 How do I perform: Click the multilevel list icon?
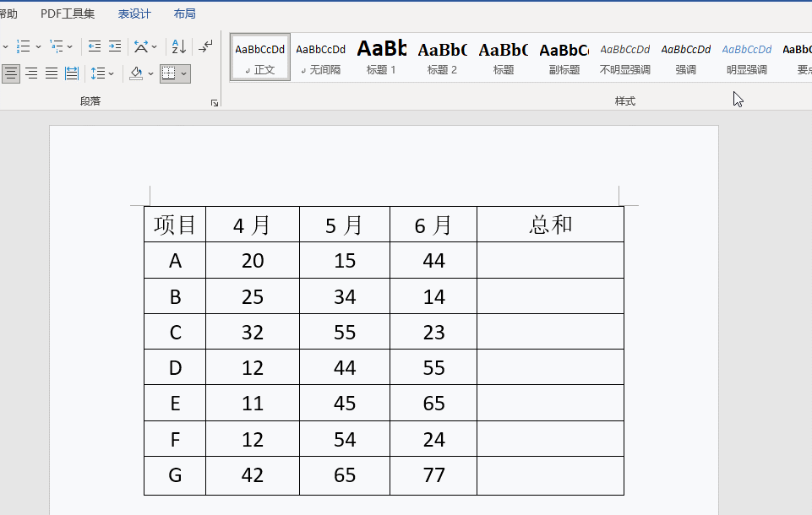pyautogui.click(x=56, y=46)
